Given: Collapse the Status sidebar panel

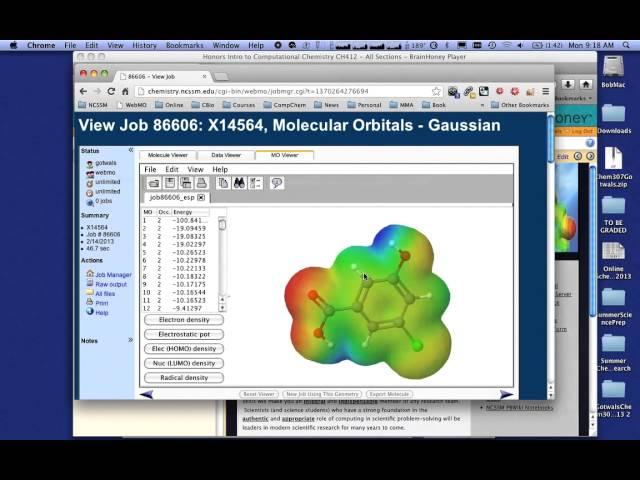Looking at the screenshot, I should coord(131,150).
